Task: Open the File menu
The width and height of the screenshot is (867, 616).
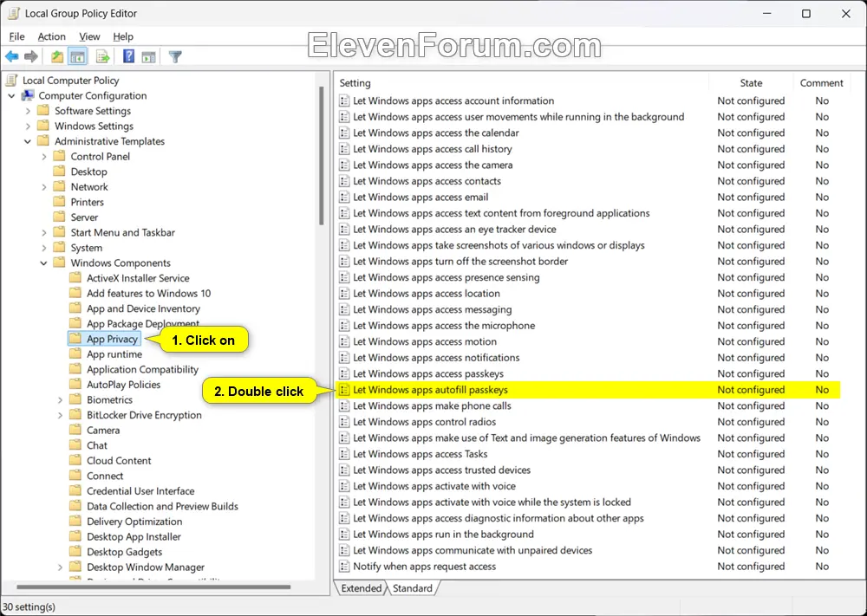Action: point(16,36)
